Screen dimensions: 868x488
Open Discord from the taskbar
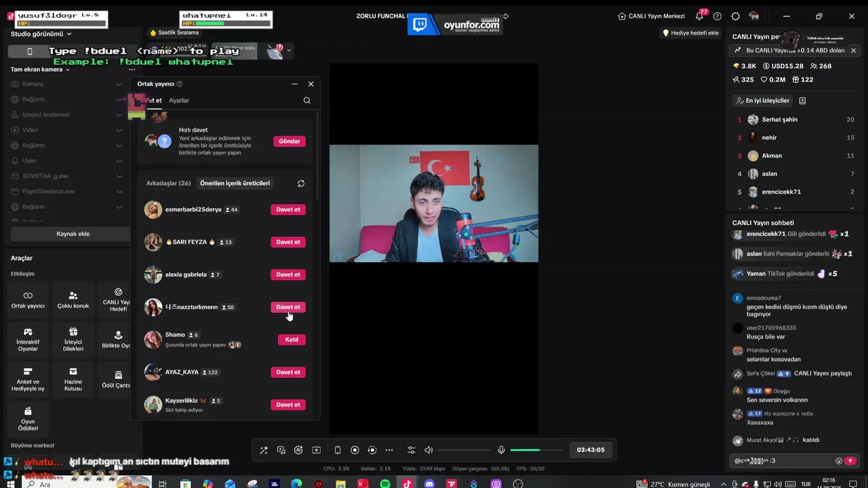pos(429,484)
